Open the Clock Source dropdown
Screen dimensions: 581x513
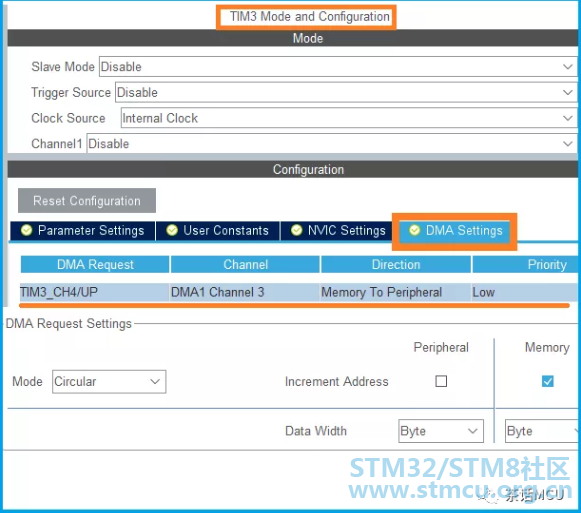coord(349,118)
